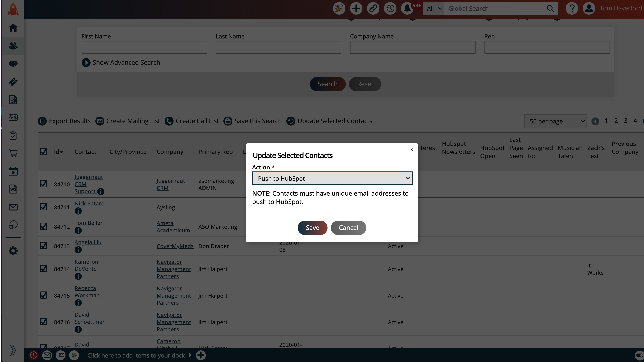This screenshot has width=644, height=362.
Task: Uncheck the row for Rebecca Workman
Action: [x=44, y=295]
